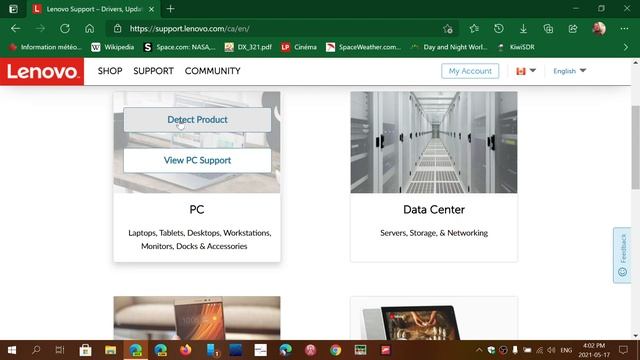
Task: Click 'Servers, Storage, & Networking' text
Action: point(434,233)
